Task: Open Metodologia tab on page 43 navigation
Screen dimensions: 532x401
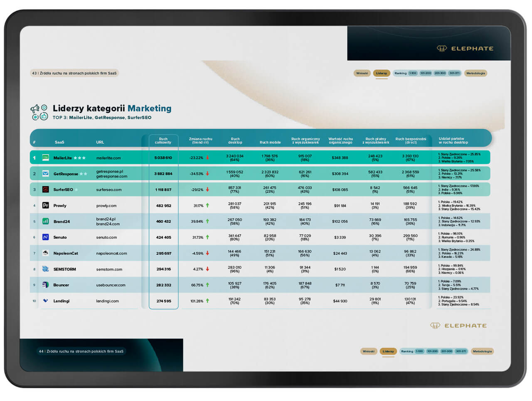Action: 475,73
